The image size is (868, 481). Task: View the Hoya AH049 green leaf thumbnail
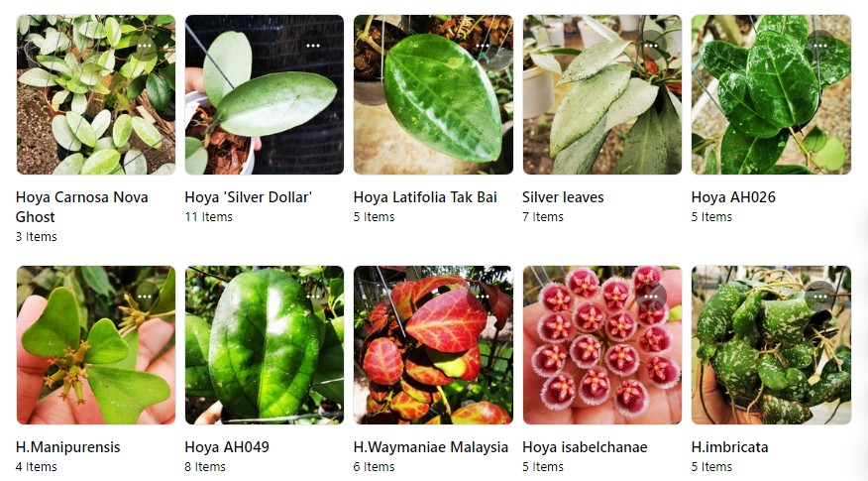point(265,345)
